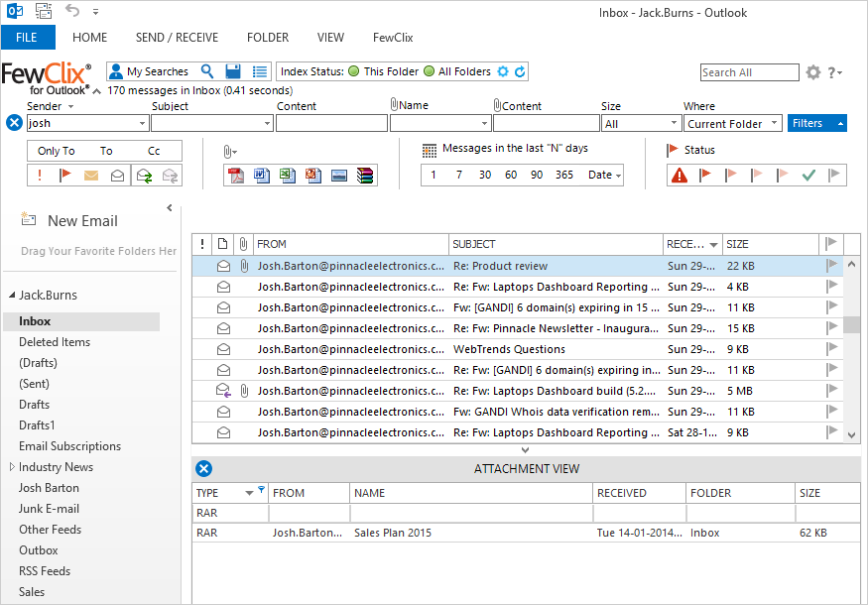The height and width of the screenshot is (605, 868).
Task: Open the Subject combo box dropdown
Action: [x=268, y=123]
